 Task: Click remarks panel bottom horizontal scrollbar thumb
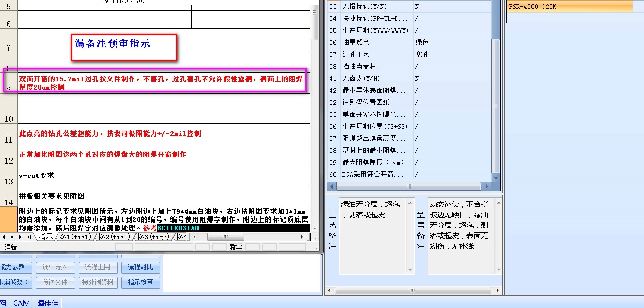click(412, 291)
